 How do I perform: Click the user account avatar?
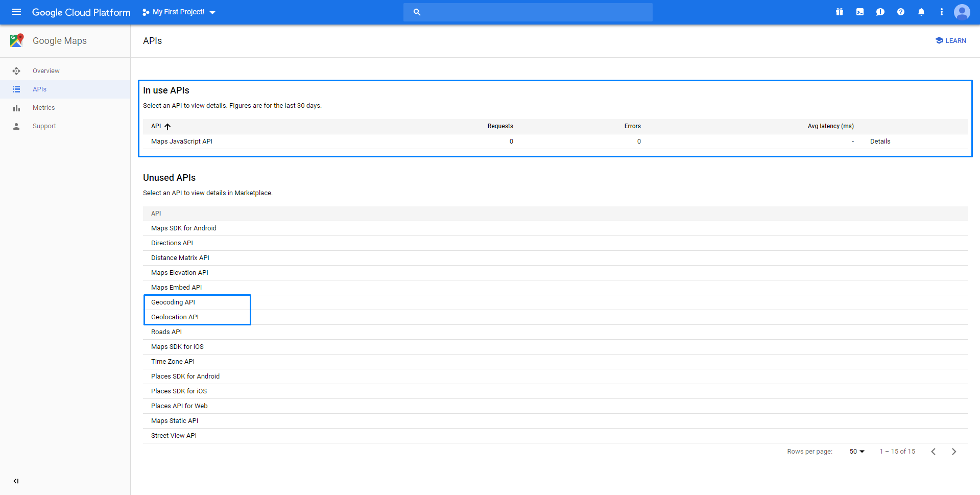tap(962, 12)
